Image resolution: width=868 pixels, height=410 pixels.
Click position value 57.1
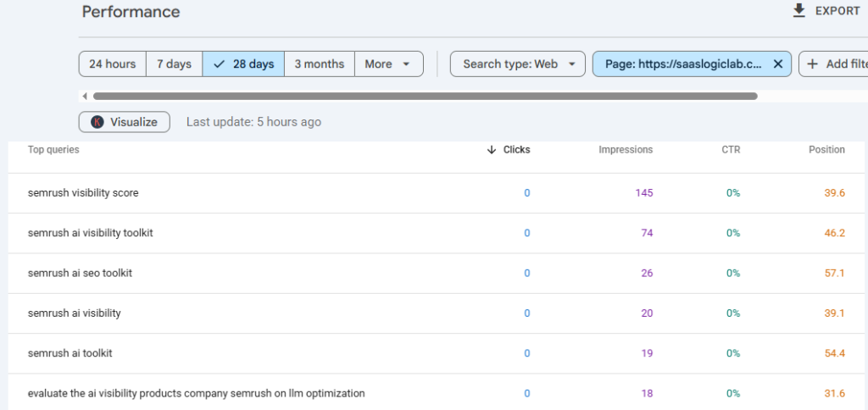835,273
